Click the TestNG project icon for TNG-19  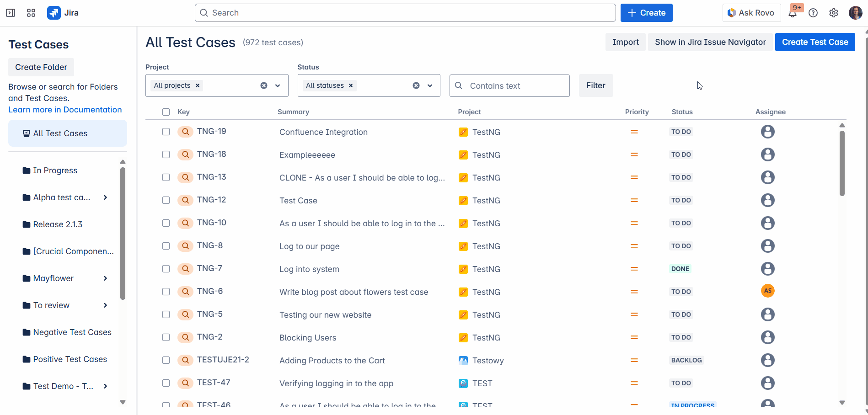point(463,132)
